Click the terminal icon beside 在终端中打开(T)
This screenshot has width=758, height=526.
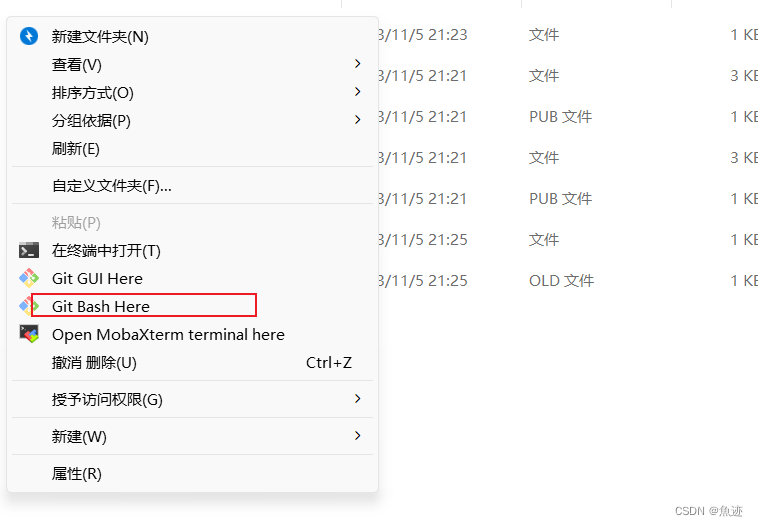(x=29, y=250)
